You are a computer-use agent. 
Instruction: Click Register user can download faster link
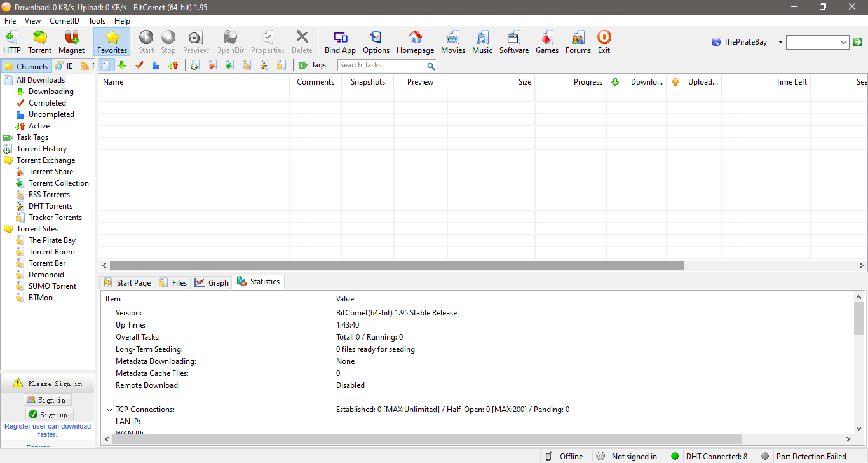click(x=48, y=431)
